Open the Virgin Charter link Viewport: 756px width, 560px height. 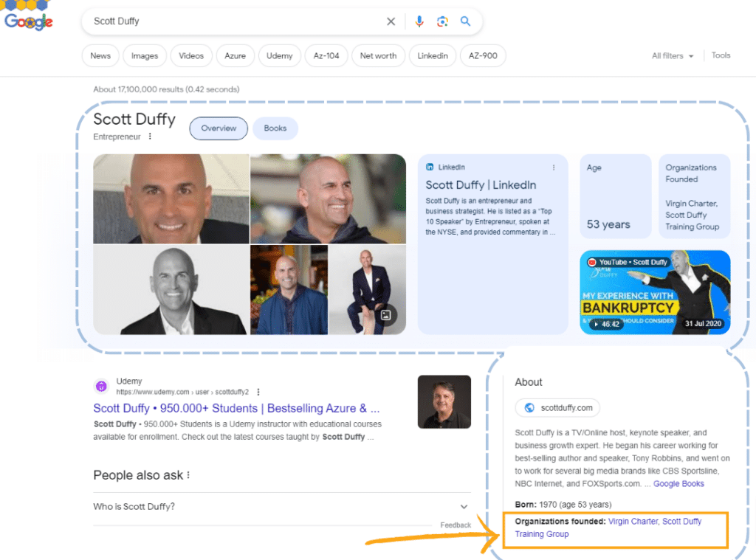[x=633, y=522]
